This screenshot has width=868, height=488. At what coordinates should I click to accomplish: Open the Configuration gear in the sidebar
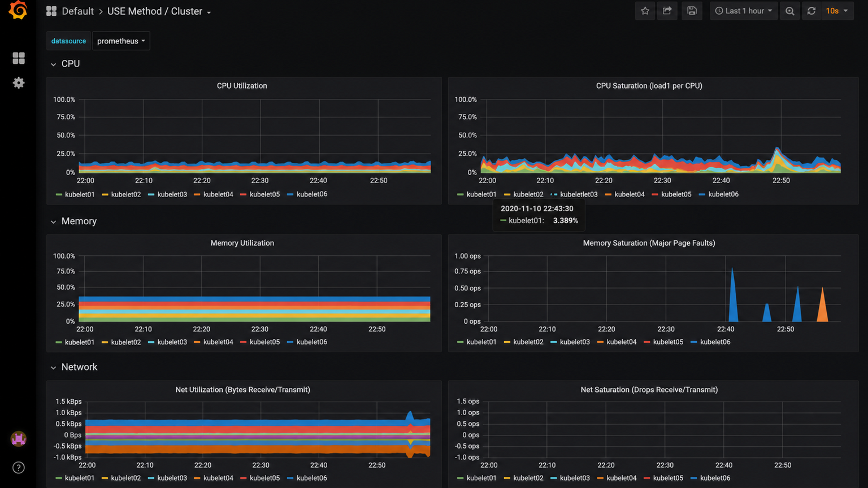tap(19, 83)
